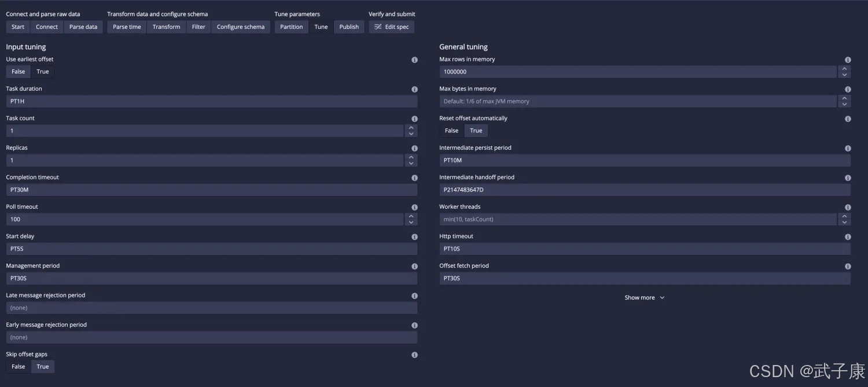Viewport: 868px width, 387px height.
Task: Set Use earliest offset to True
Action: [43, 72]
